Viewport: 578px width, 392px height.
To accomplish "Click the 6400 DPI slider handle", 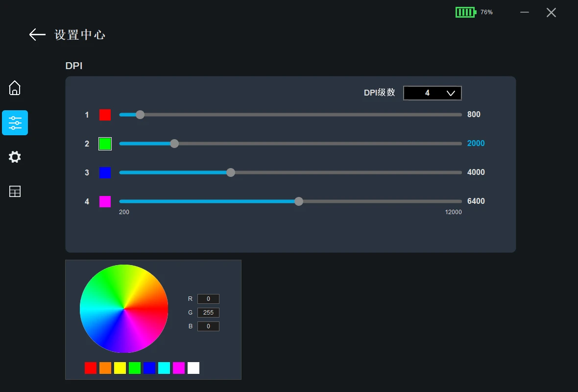I will click(x=299, y=201).
